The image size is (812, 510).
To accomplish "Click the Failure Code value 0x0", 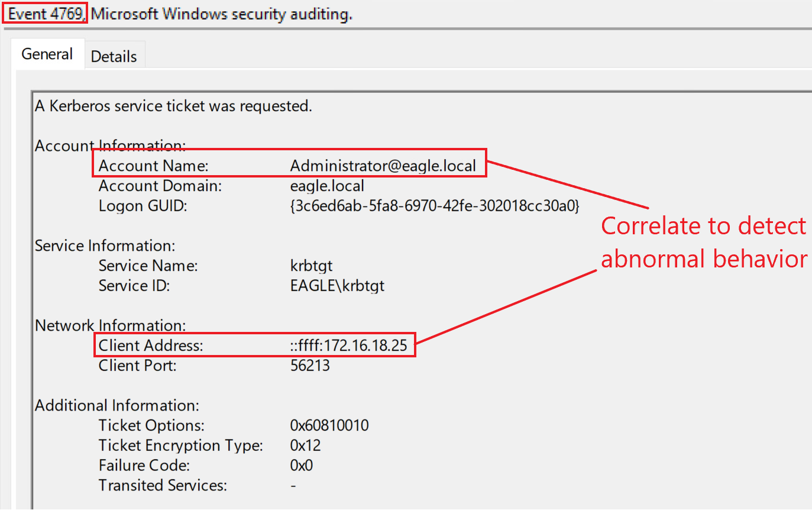I will tap(301, 466).
